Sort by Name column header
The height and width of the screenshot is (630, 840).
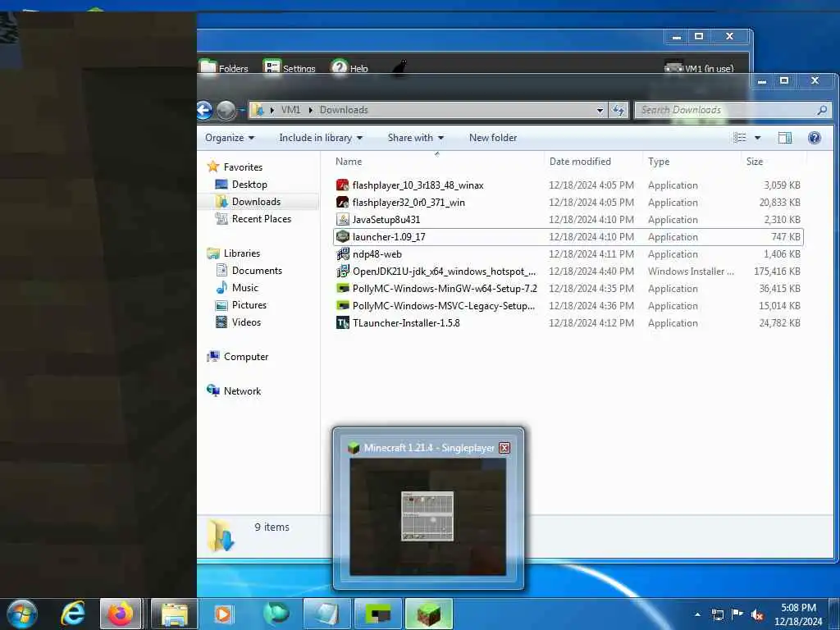point(349,162)
